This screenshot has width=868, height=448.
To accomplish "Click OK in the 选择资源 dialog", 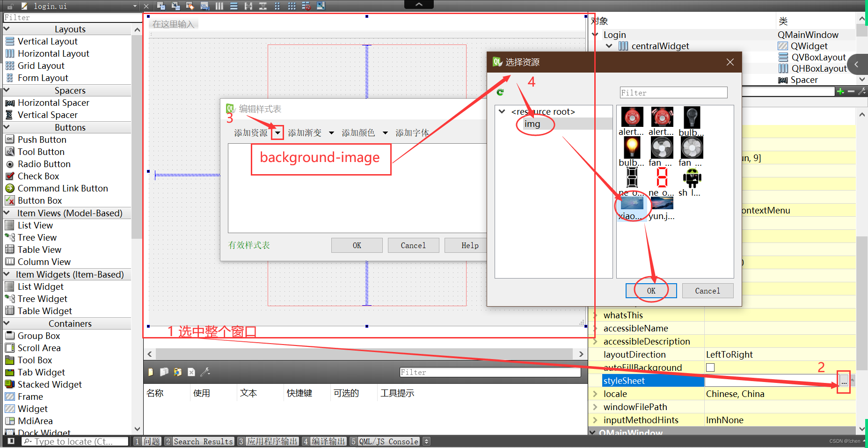I will (x=651, y=291).
